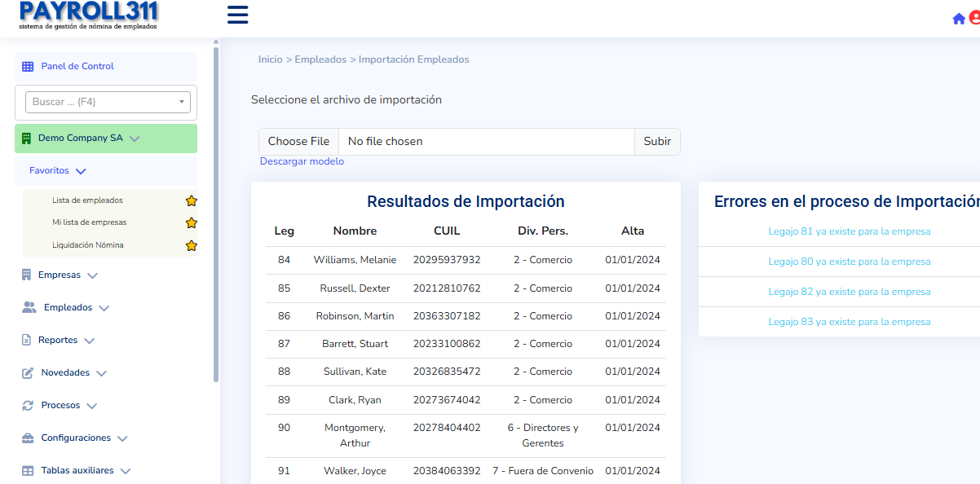Toggle favorite star for Mi lista de empresas

click(x=192, y=222)
